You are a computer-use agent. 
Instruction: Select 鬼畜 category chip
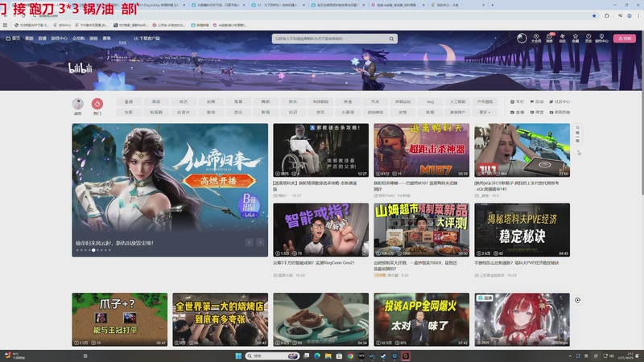coord(238,101)
